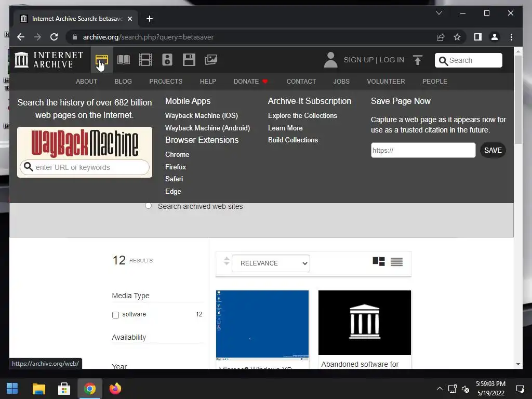Click the browser Back arrow
The width and height of the screenshot is (532, 399).
click(21, 37)
